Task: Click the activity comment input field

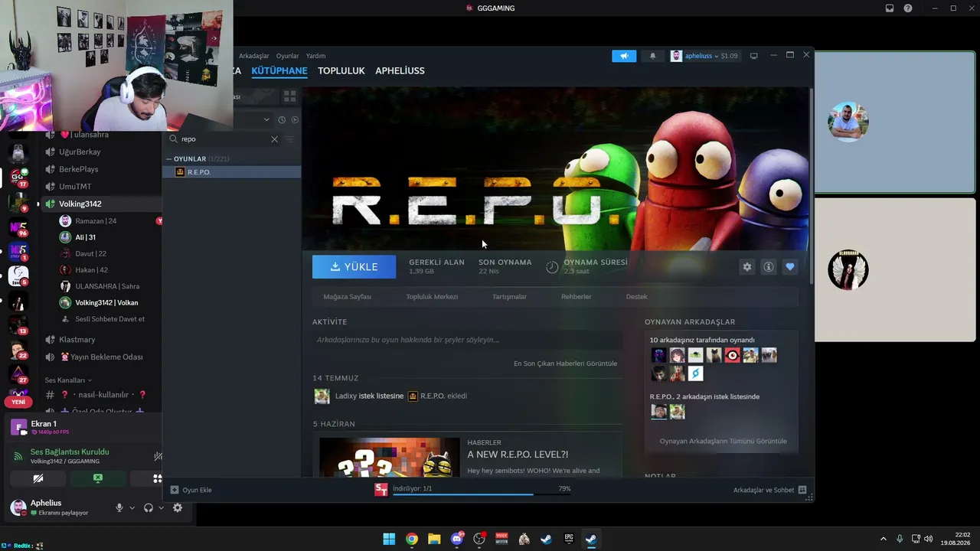Action: (x=467, y=340)
